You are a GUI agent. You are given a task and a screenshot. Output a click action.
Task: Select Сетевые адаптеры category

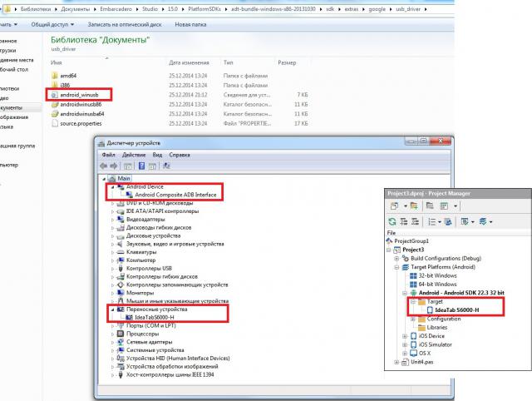[150, 342]
